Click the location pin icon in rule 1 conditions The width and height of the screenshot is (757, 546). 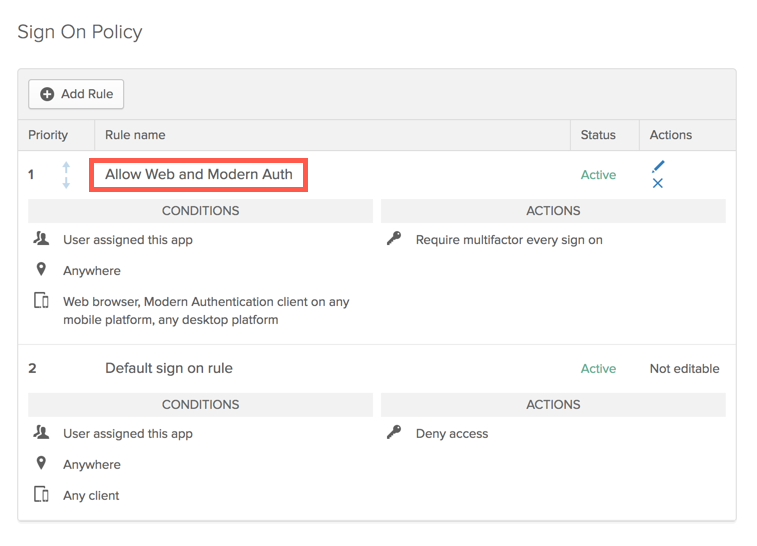[x=41, y=270]
